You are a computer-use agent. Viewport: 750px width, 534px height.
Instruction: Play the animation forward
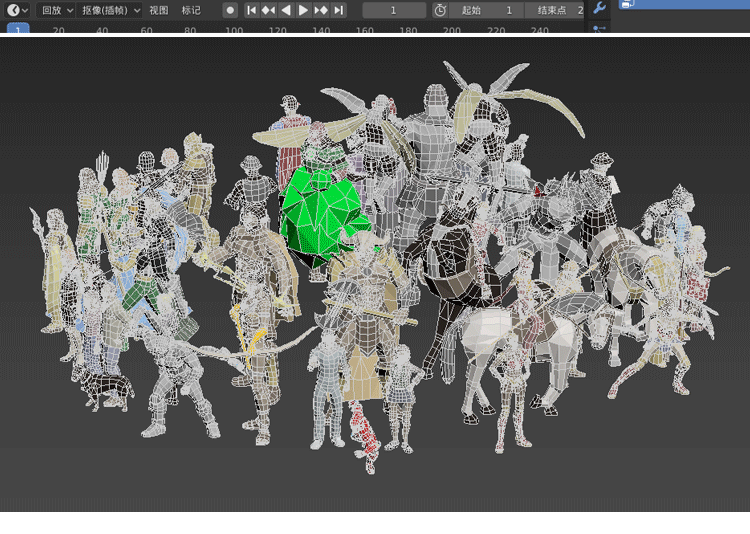coord(304,10)
